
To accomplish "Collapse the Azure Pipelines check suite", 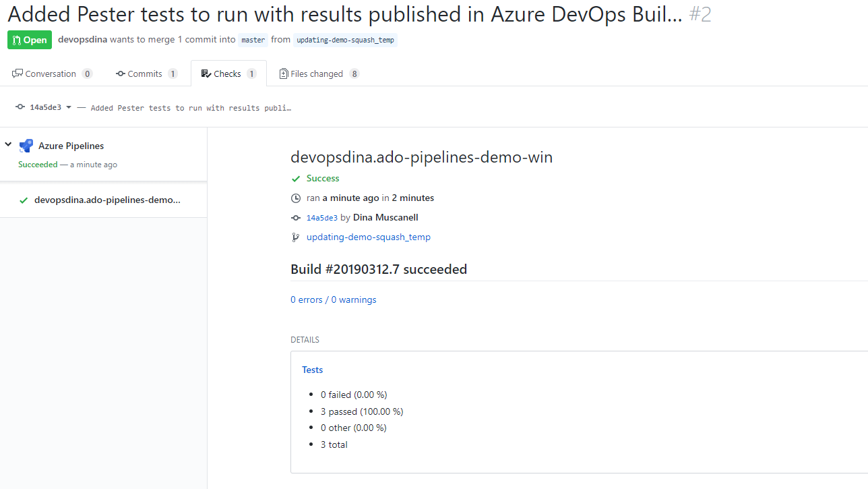I will [8, 144].
